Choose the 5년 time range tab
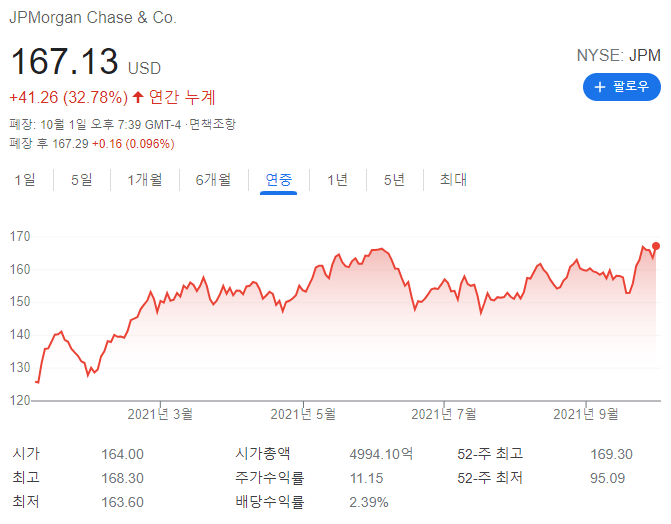Viewport: 671px width, 524px height. coord(394,180)
